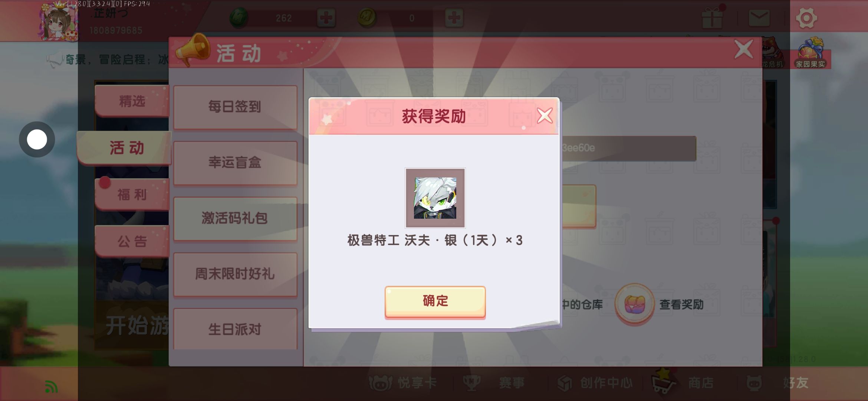Screen dimensions: 868x401
Task: Open the settings gear icon
Action: [806, 17]
